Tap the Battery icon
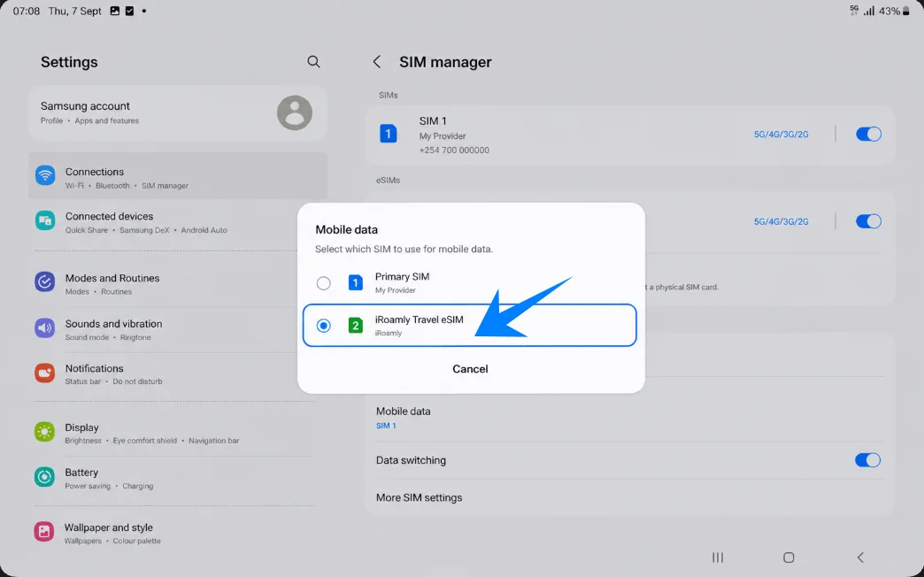Viewport: 924px width, 577px height. (x=45, y=477)
